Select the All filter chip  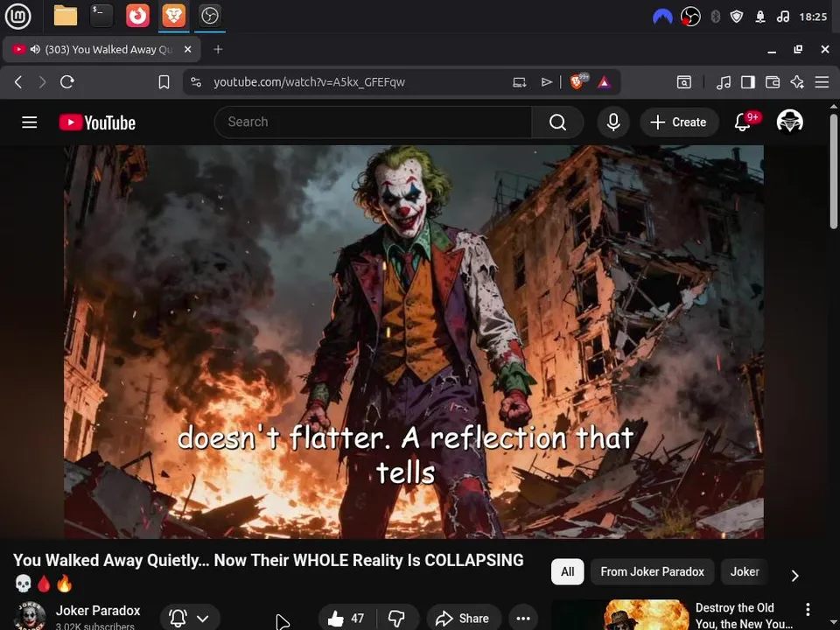pyautogui.click(x=567, y=571)
